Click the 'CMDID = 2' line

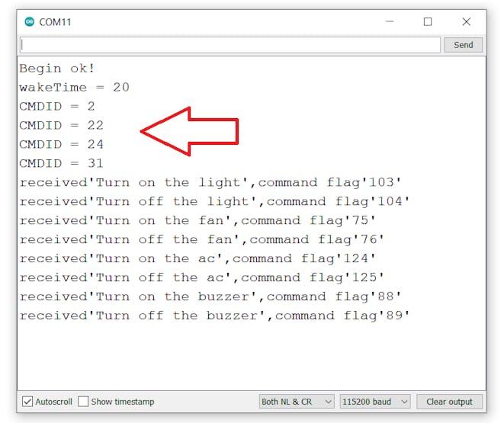click(x=57, y=106)
